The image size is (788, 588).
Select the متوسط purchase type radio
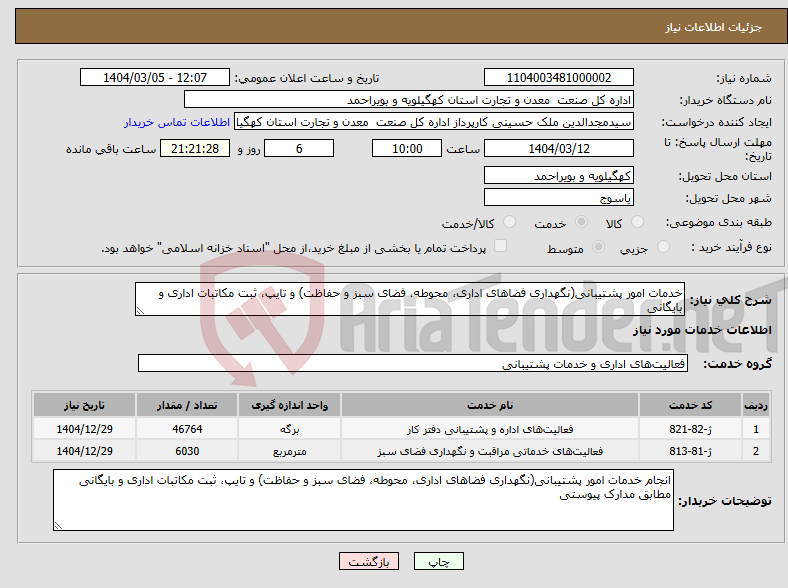[x=599, y=247]
